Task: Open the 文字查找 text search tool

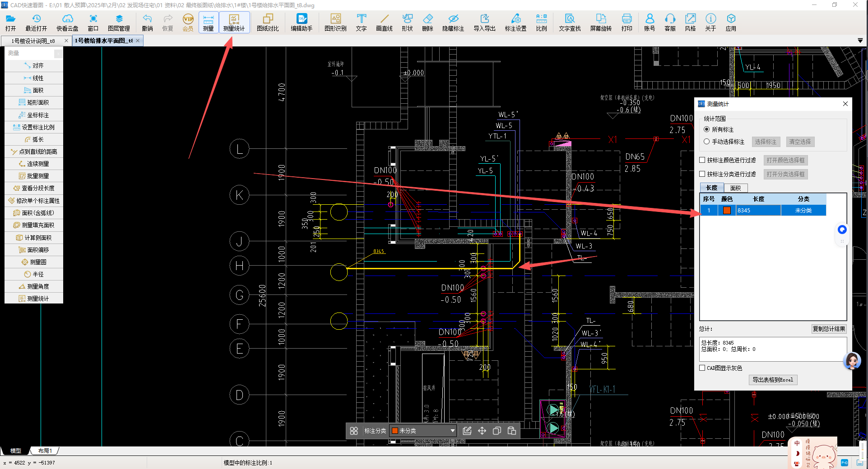Action: (570, 22)
